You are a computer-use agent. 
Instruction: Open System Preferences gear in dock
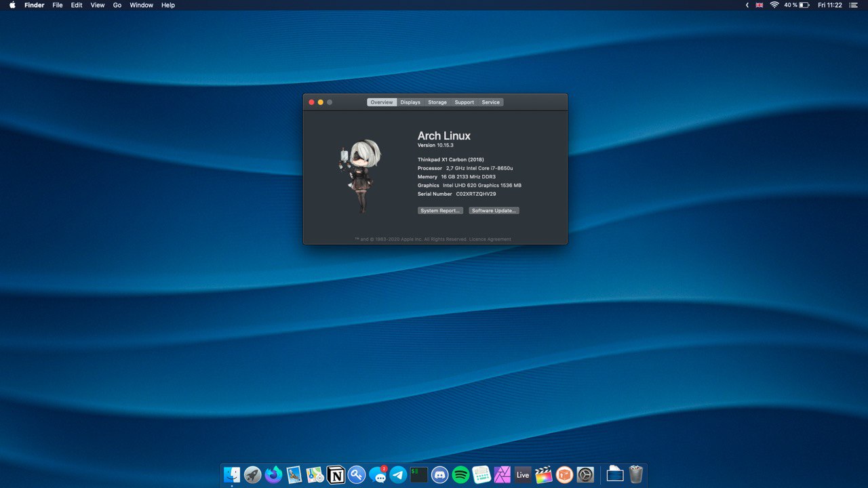click(x=585, y=475)
